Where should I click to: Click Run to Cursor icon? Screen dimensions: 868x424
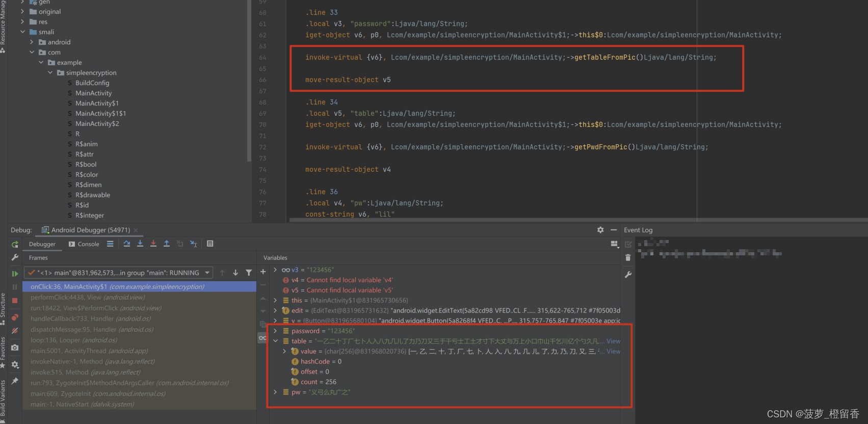coord(194,244)
